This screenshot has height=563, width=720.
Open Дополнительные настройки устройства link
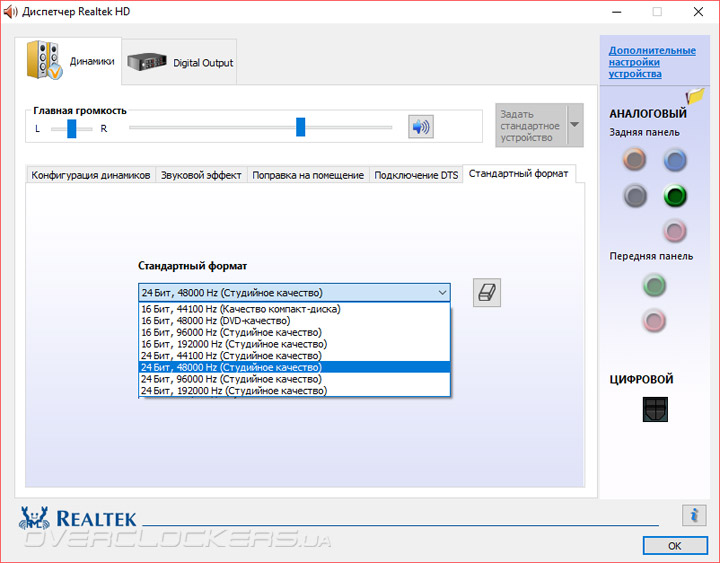point(652,62)
